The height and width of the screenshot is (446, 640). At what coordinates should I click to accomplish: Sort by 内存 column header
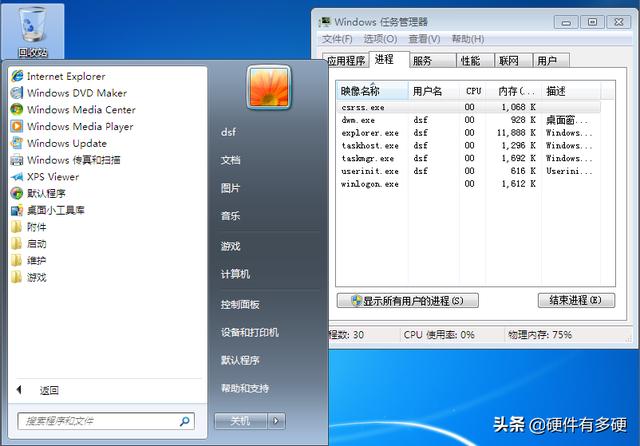click(x=514, y=91)
